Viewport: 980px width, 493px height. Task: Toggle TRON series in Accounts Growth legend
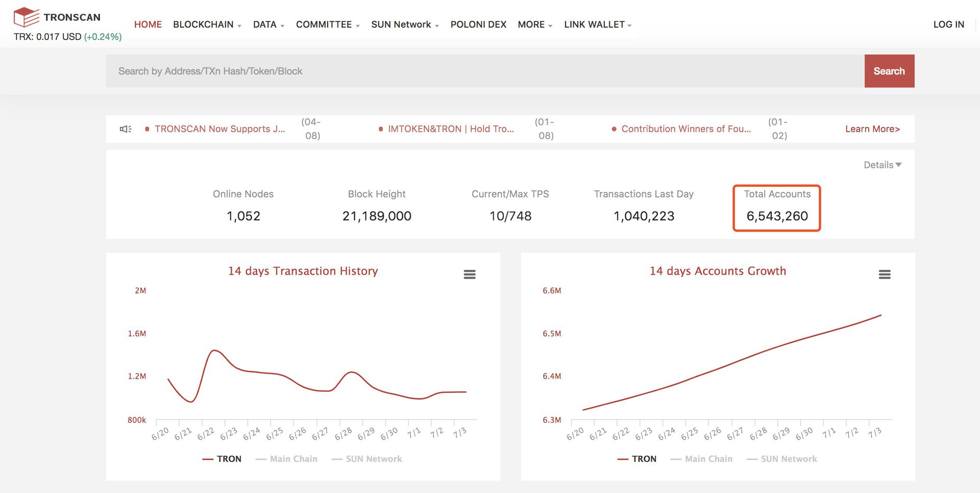[637, 459]
